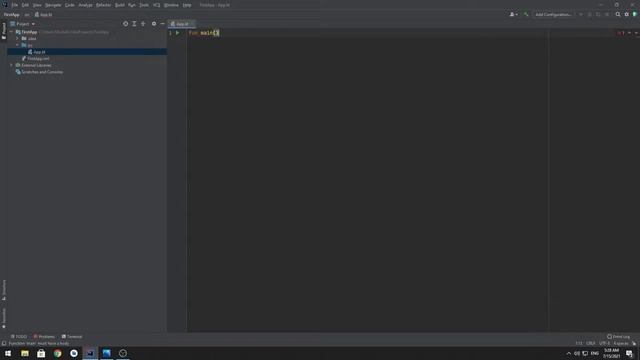Click the 4 spaces indent widget
The width and height of the screenshot is (640, 360).
[621, 343]
